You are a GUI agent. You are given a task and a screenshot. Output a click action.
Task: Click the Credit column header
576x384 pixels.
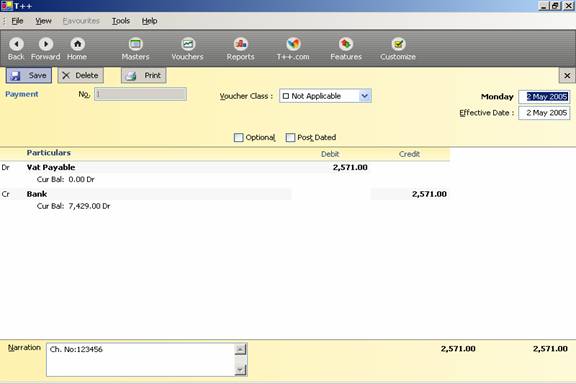(409, 154)
